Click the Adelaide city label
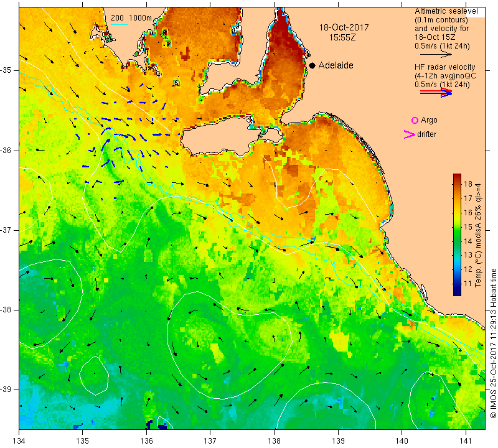The image size is (498, 448). coord(336,65)
